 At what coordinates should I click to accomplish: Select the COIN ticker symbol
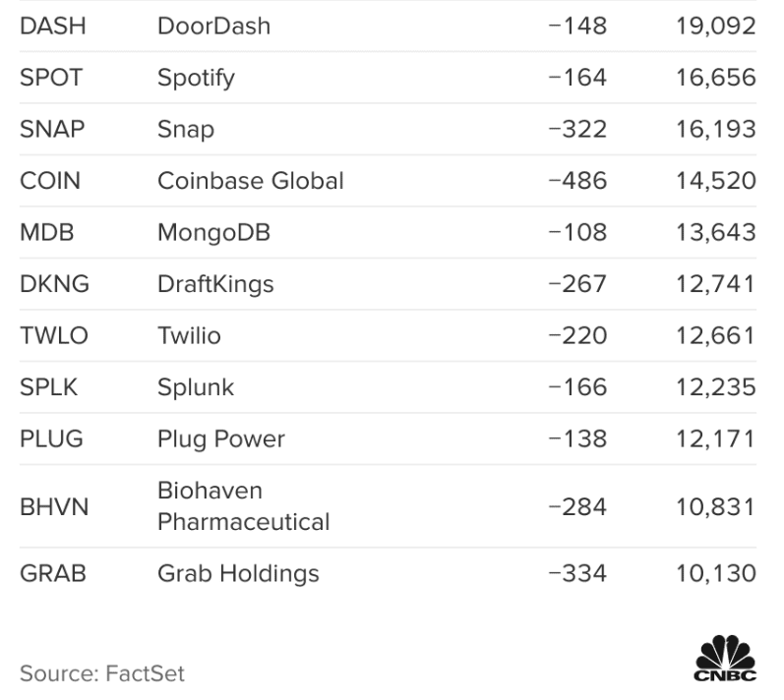pos(50,181)
